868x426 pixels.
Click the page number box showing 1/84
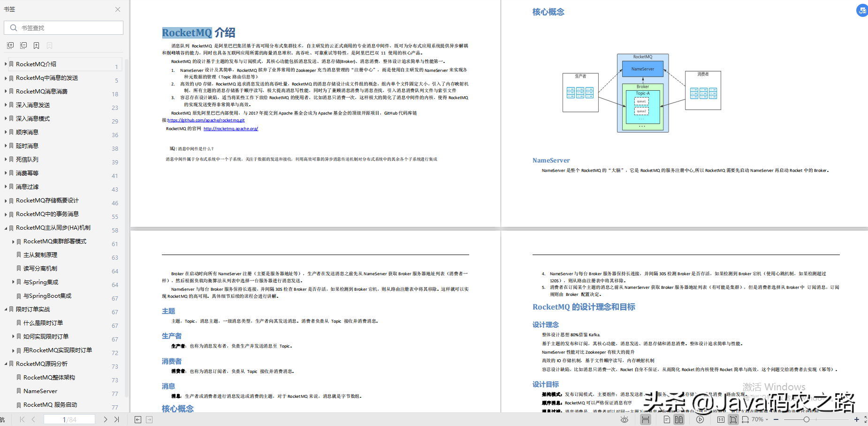(69, 419)
